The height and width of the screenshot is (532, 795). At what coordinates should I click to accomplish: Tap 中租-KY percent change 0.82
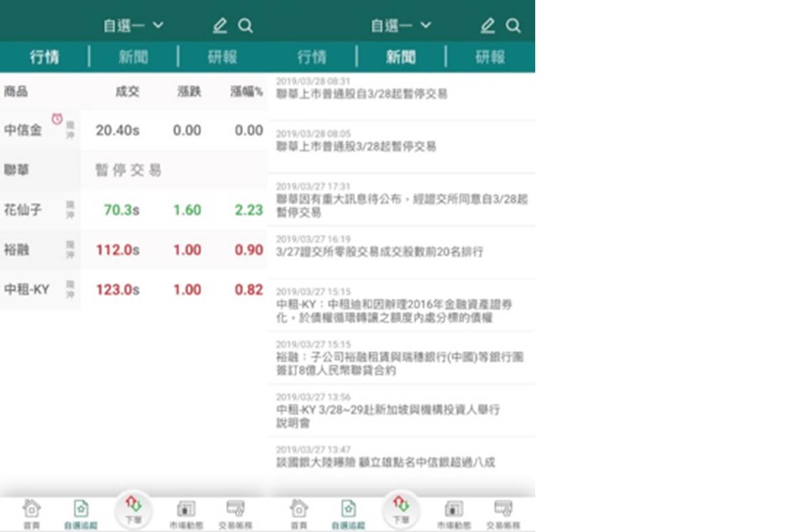coord(249,289)
